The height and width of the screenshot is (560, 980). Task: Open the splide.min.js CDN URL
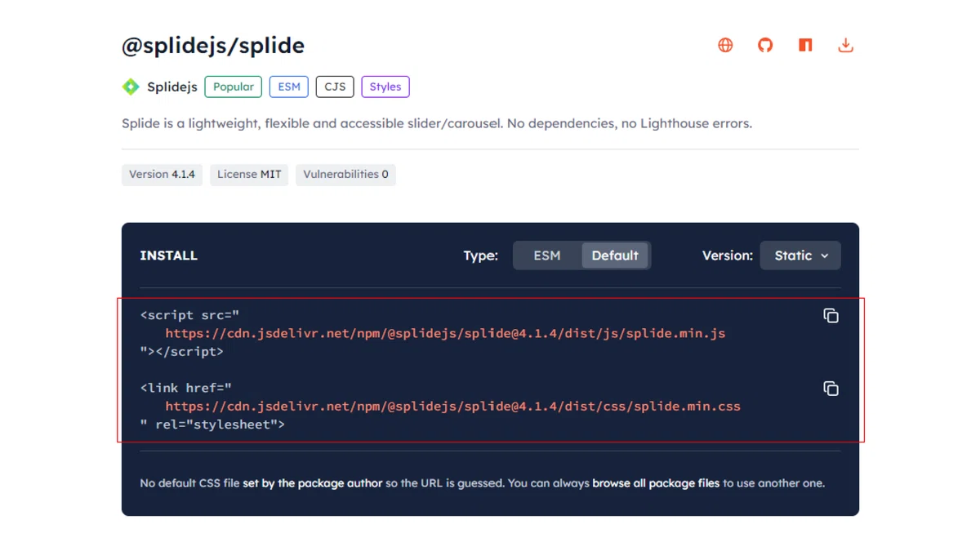pyautogui.click(x=445, y=333)
